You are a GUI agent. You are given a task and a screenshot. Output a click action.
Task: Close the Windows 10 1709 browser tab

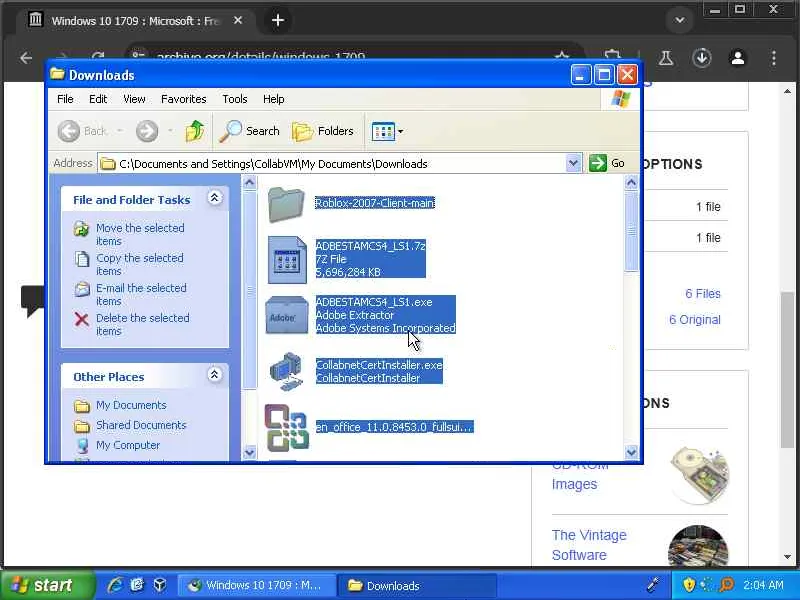[x=238, y=20]
